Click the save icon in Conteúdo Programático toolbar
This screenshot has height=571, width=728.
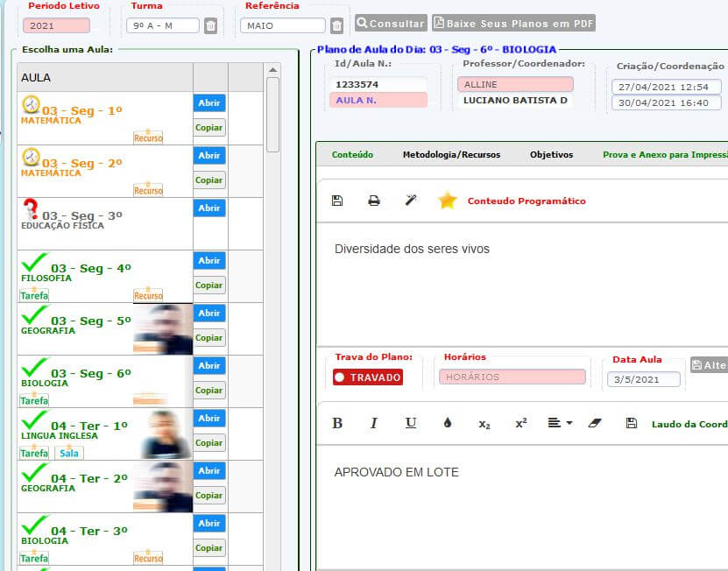point(337,201)
